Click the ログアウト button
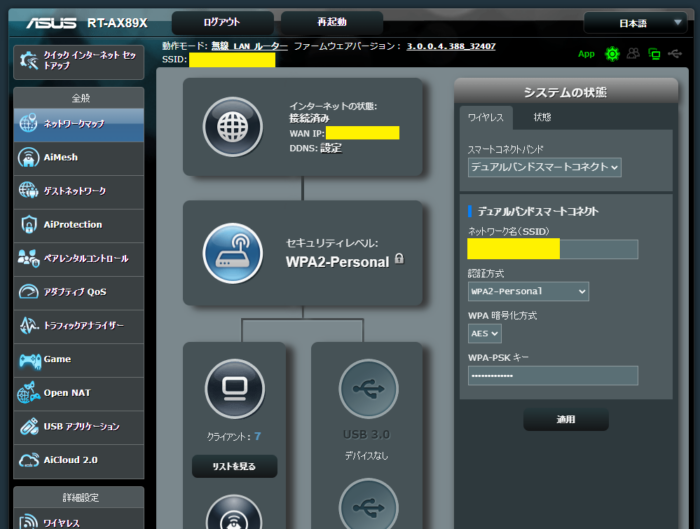 (222, 22)
